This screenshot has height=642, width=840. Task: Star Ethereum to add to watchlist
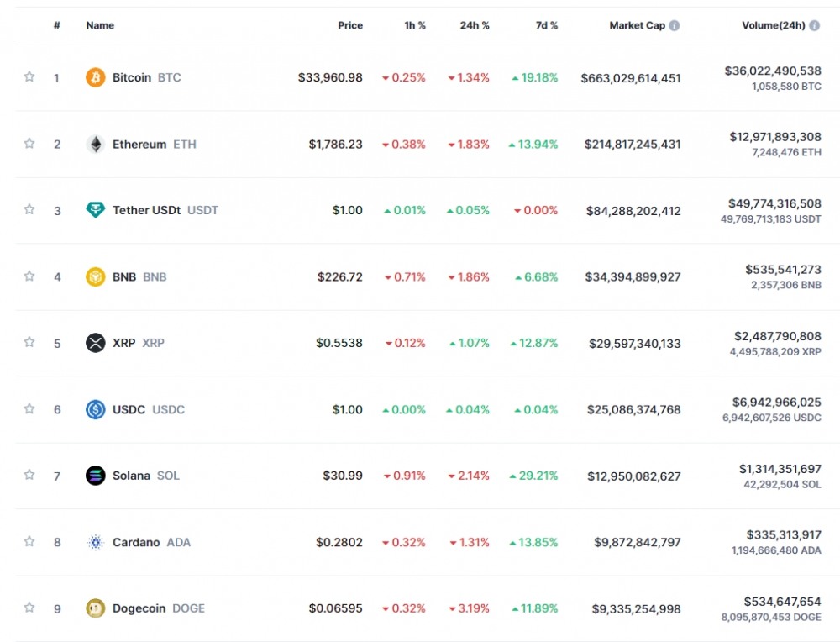pyautogui.click(x=29, y=144)
